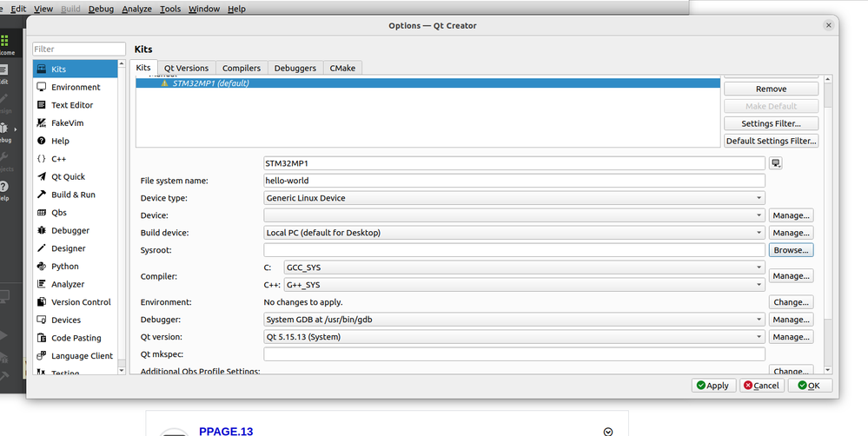Open Qbs options category
Image resolution: width=868 pixels, height=436 pixels.
pos(76,213)
